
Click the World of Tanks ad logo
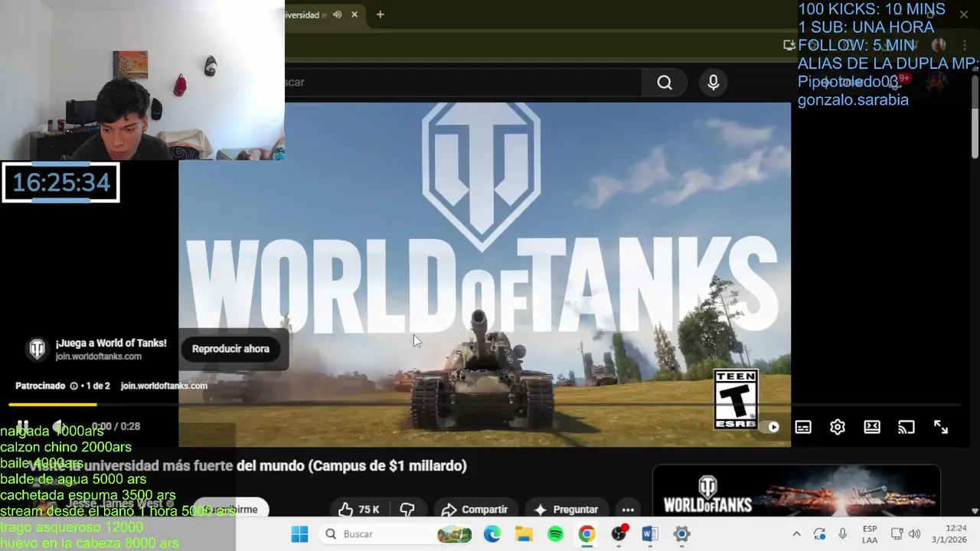tap(37, 349)
